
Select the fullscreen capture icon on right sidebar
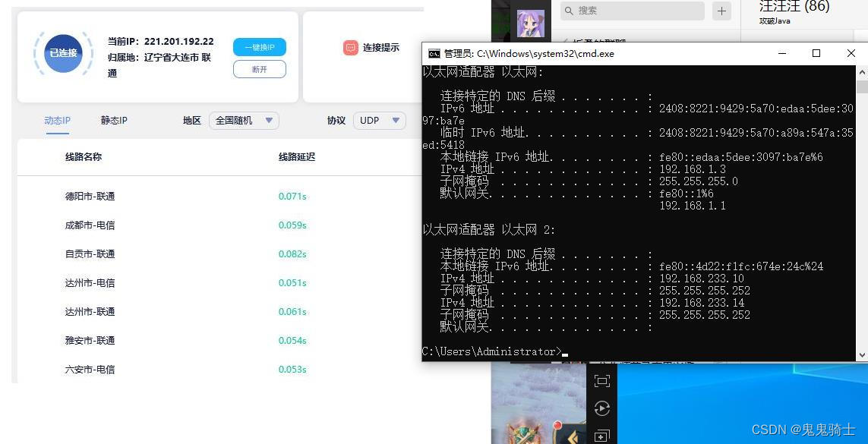[602, 380]
